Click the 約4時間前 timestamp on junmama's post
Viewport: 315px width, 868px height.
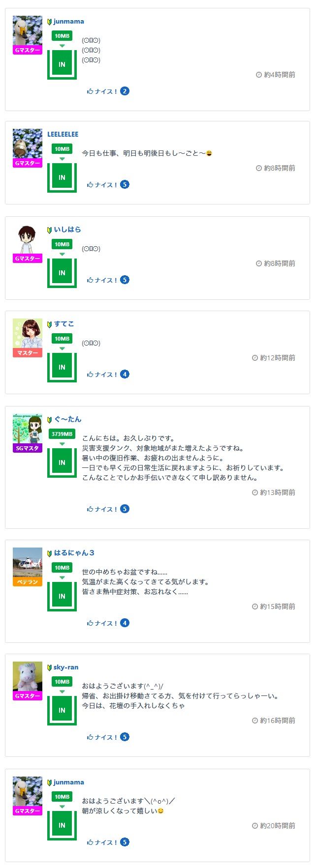click(x=279, y=75)
